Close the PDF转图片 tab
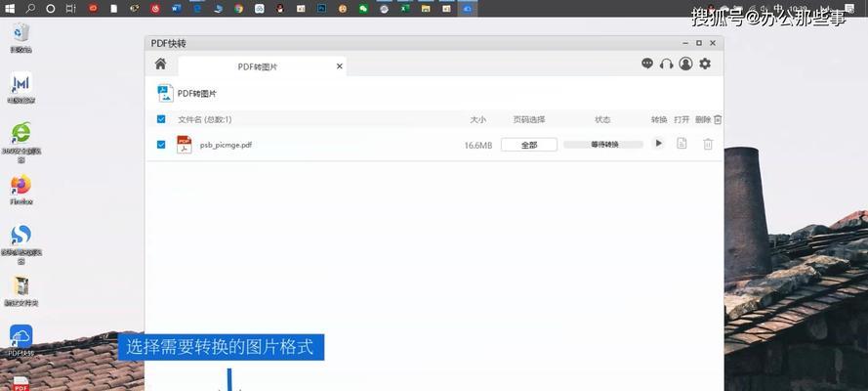This screenshot has width=868, height=391. 340,66
